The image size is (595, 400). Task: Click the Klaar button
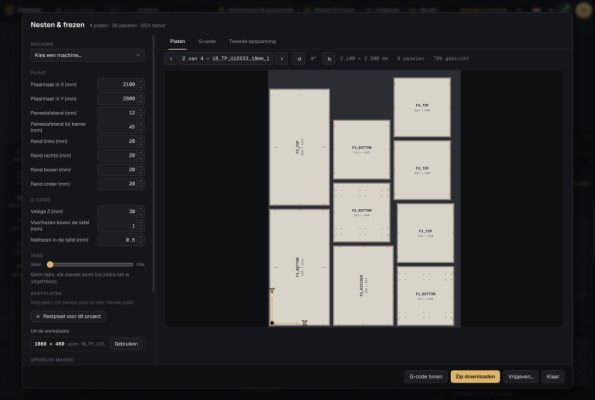point(553,376)
